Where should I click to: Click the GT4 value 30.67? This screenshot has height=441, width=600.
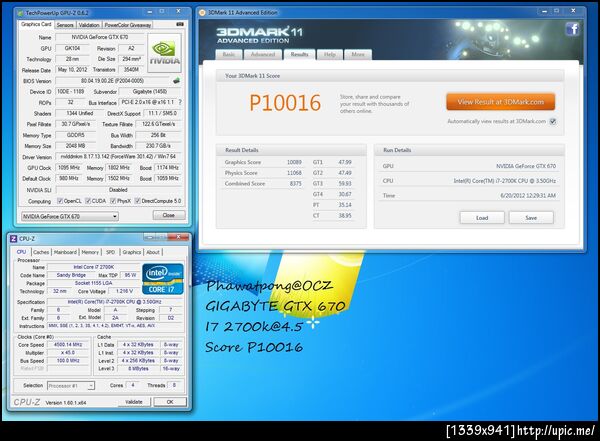pos(345,194)
